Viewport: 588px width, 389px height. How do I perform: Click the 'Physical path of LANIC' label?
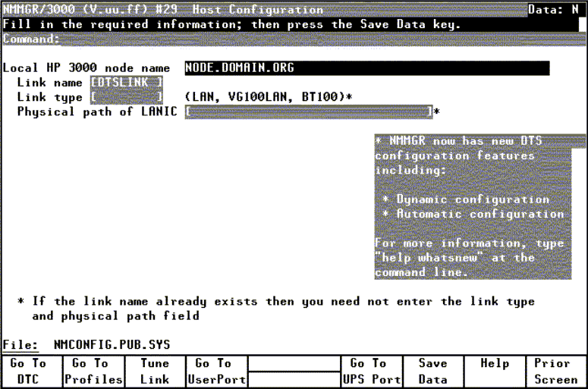(x=97, y=111)
